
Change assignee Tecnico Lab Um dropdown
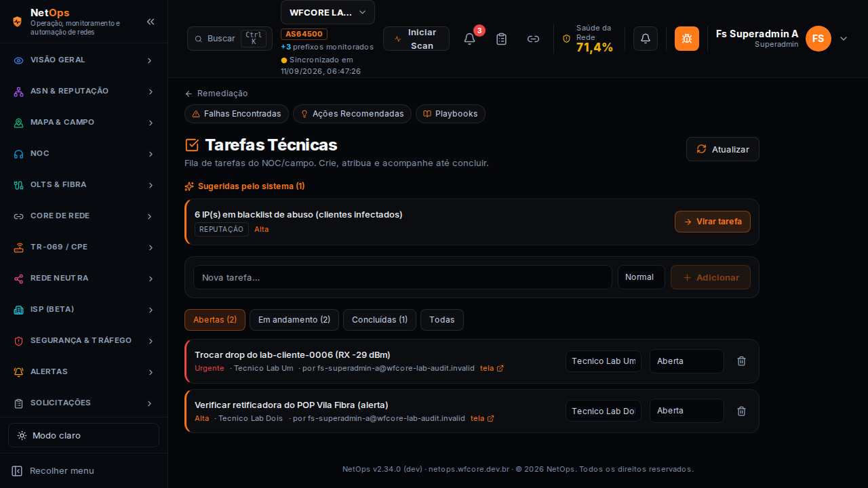(x=604, y=361)
